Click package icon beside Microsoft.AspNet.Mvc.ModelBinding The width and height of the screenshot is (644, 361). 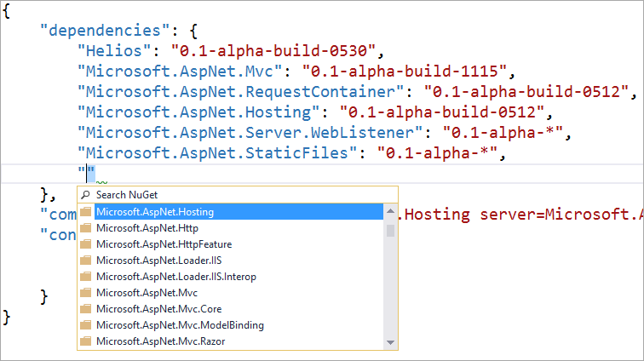85,325
